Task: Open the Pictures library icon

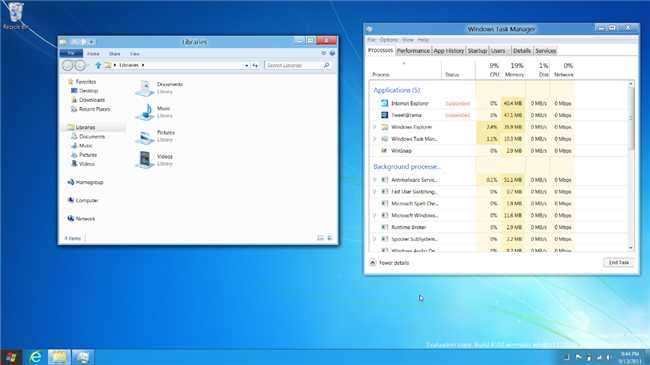Action: [145, 136]
